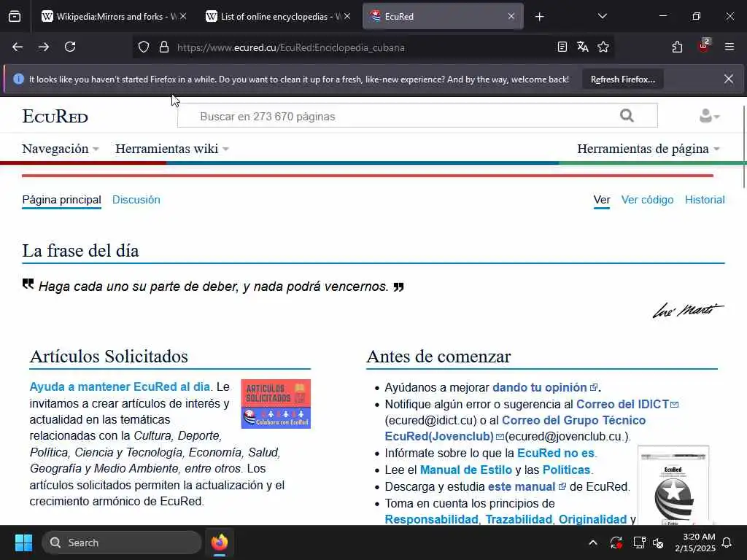Bookmark this page with the star icon
Image resolution: width=747 pixels, height=560 pixels.
[603, 47]
